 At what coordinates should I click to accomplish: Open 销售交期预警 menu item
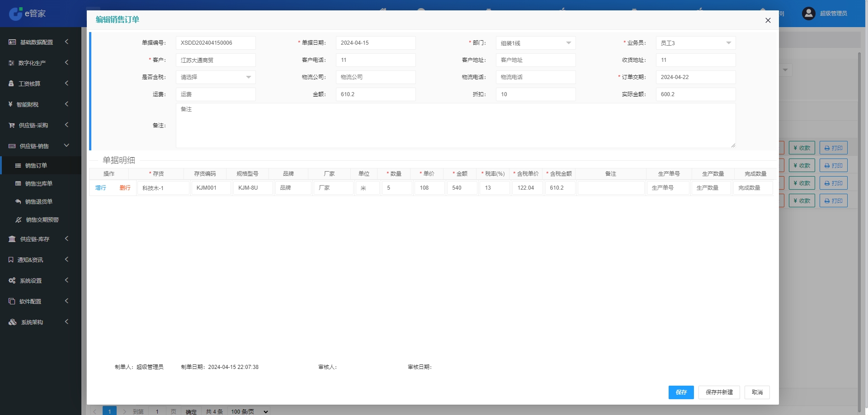[x=41, y=220]
